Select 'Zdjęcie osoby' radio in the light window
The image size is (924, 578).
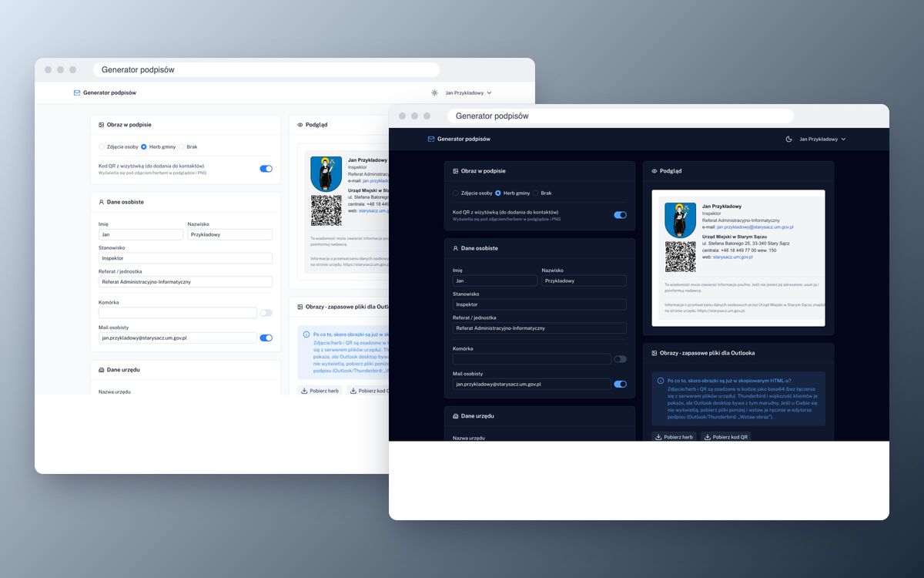(x=102, y=146)
